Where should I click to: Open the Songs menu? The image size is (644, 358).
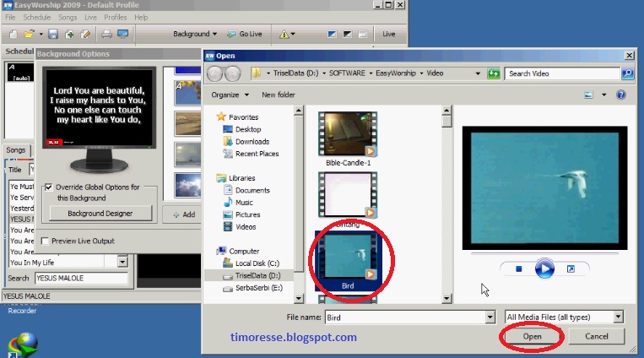pyautogui.click(x=68, y=17)
